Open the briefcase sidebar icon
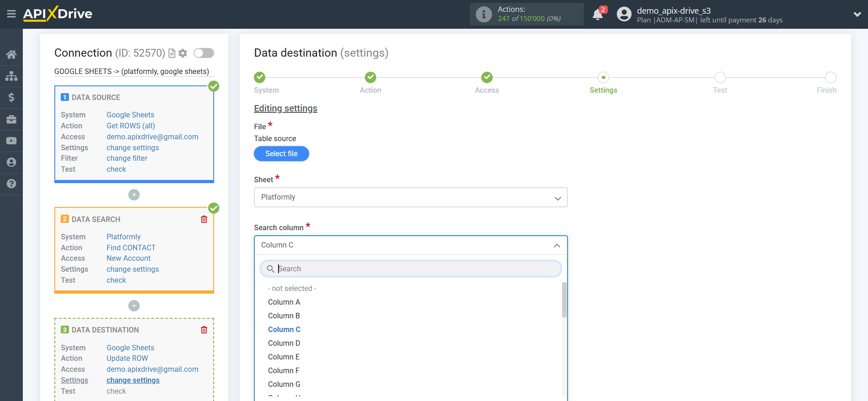This screenshot has width=868, height=401. (x=11, y=119)
